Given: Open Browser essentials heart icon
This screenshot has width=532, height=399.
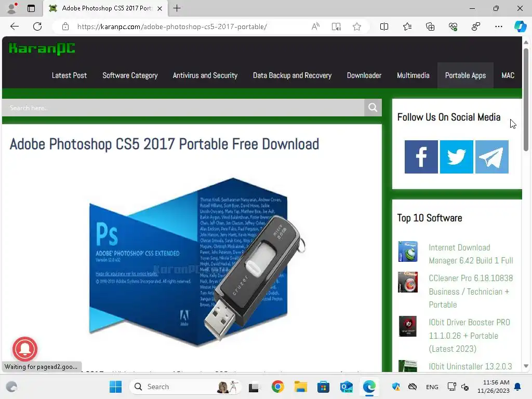Looking at the screenshot, I should (x=453, y=26).
